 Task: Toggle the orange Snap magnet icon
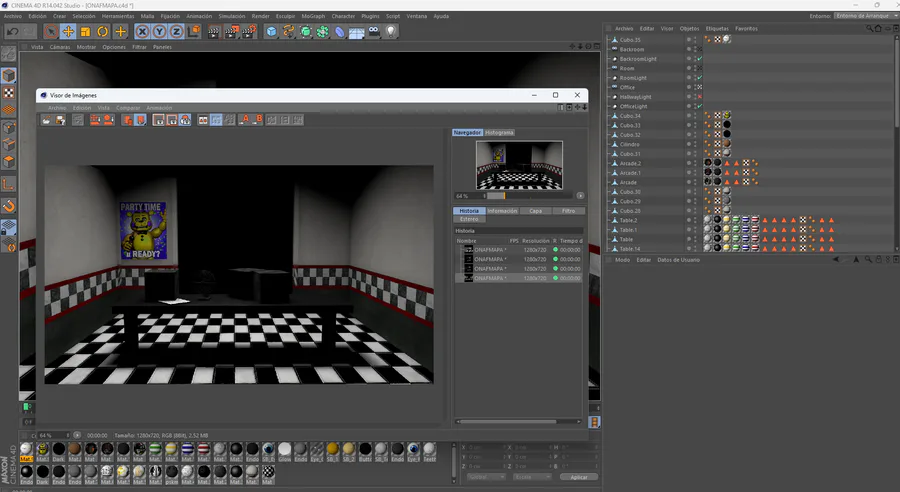click(9, 206)
